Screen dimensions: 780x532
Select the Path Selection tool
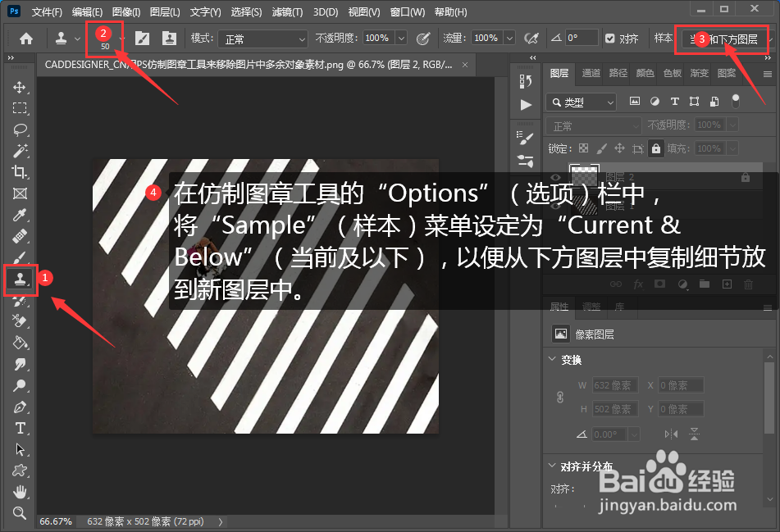(20, 449)
